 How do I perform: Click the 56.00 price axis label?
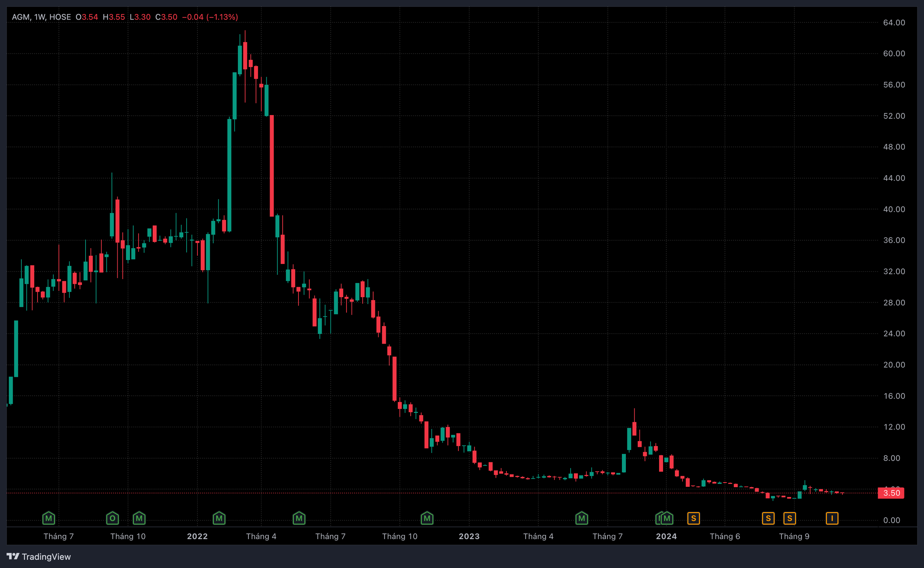[x=894, y=84]
